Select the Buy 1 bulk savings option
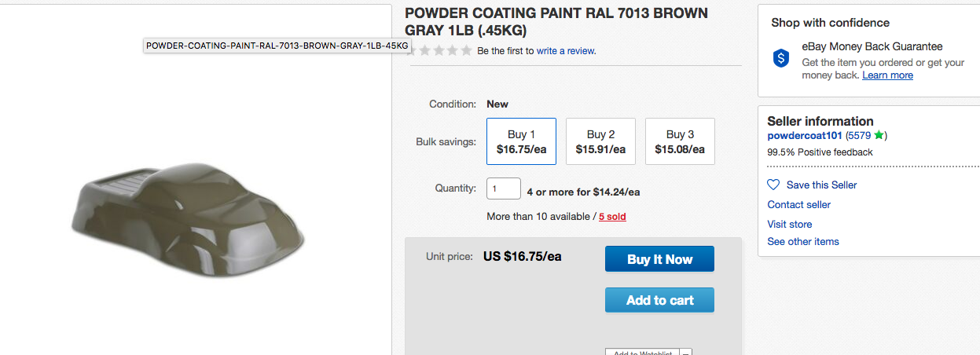Screen dimensions: 980x355 point(521,141)
